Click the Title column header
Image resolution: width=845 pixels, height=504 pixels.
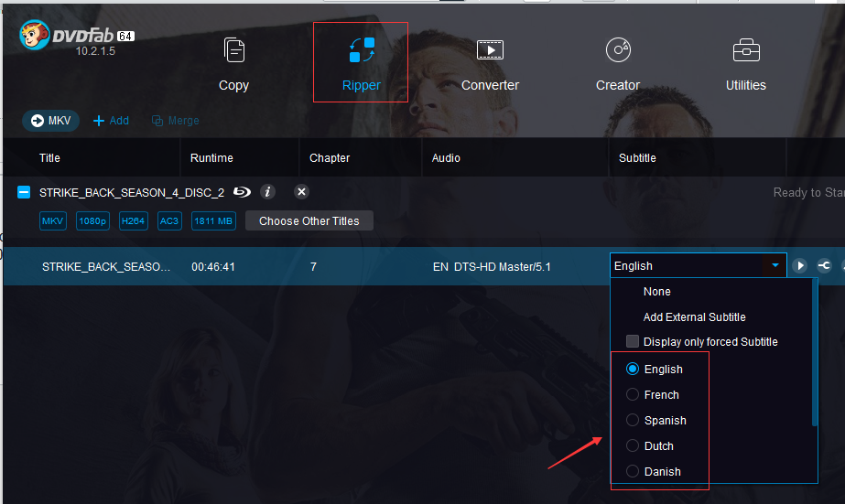(49, 157)
